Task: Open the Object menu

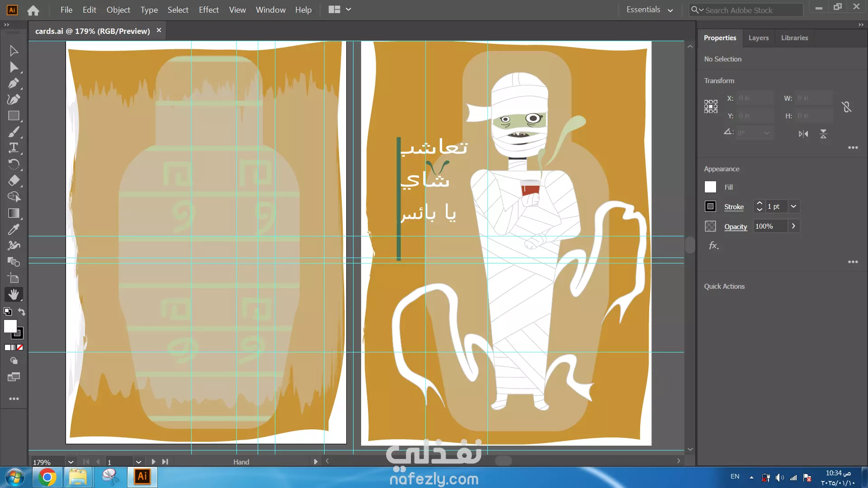Action: pos(118,9)
